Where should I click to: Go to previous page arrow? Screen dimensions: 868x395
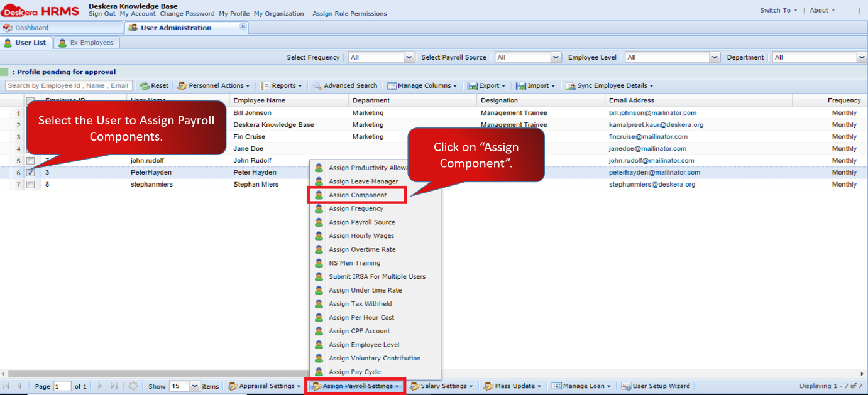point(19,386)
